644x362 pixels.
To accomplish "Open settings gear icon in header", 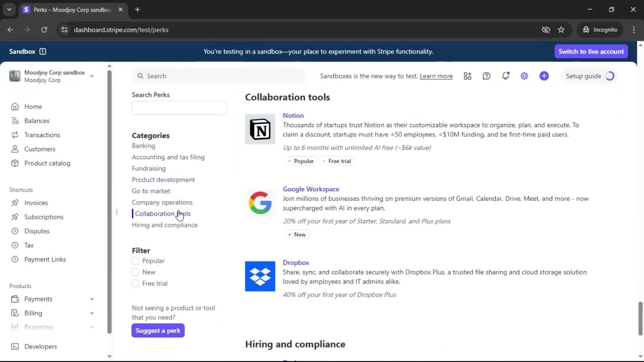I will pyautogui.click(x=524, y=76).
